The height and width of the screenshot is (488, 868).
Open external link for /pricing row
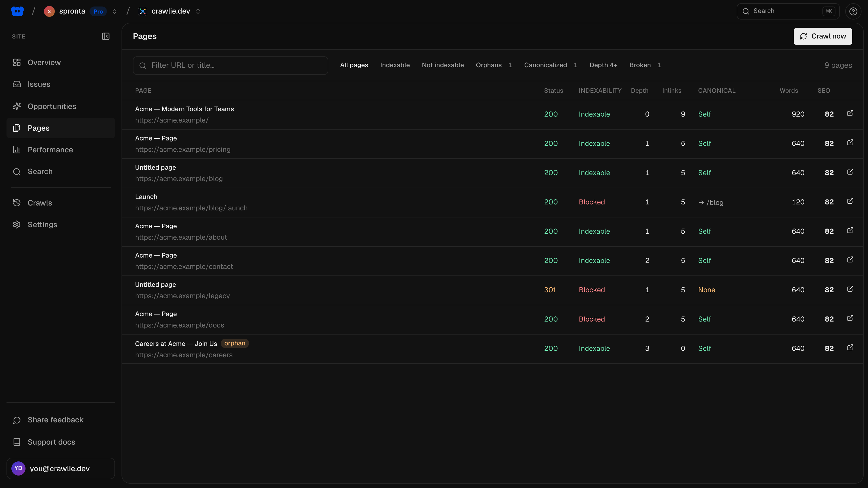[850, 142]
